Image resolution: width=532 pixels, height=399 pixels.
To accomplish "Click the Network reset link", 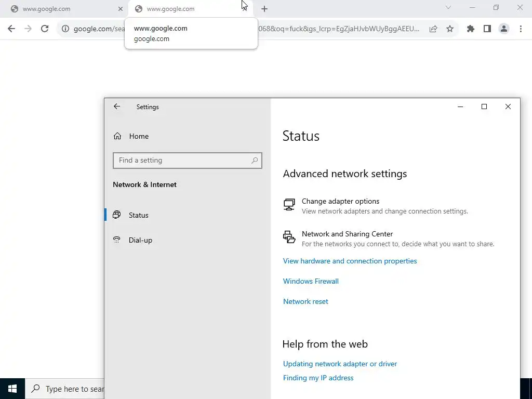I will pyautogui.click(x=305, y=301).
